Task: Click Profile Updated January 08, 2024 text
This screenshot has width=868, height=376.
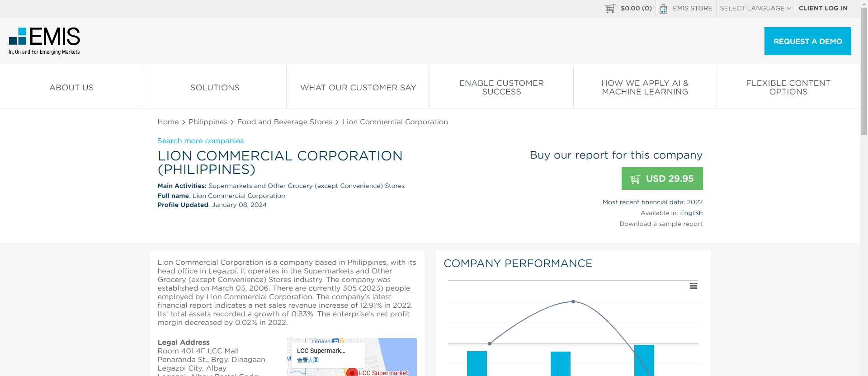Action: point(212,205)
